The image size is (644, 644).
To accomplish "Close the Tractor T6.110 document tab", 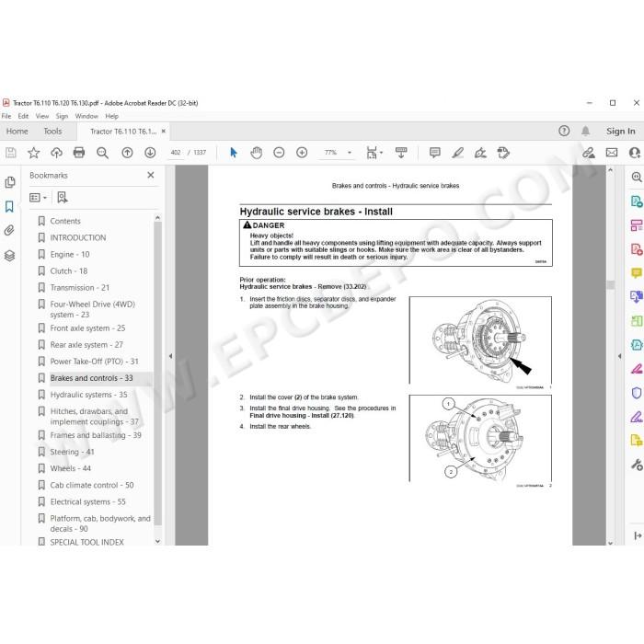I will (164, 131).
